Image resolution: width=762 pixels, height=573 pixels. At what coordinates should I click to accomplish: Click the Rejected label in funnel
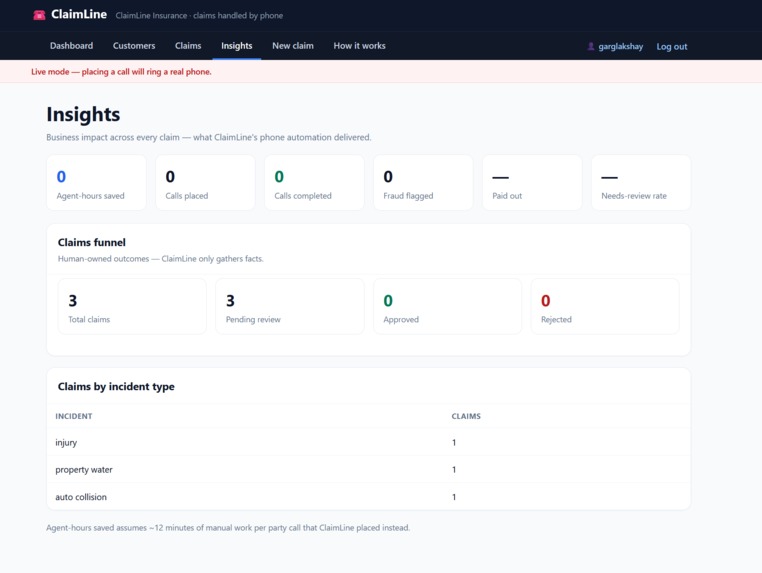(556, 319)
